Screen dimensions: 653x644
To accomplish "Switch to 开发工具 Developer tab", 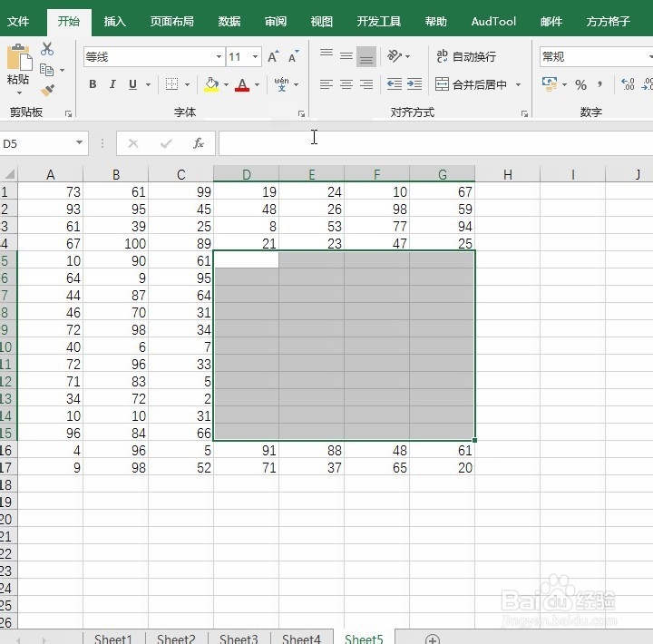I will click(x=379, y=21).
